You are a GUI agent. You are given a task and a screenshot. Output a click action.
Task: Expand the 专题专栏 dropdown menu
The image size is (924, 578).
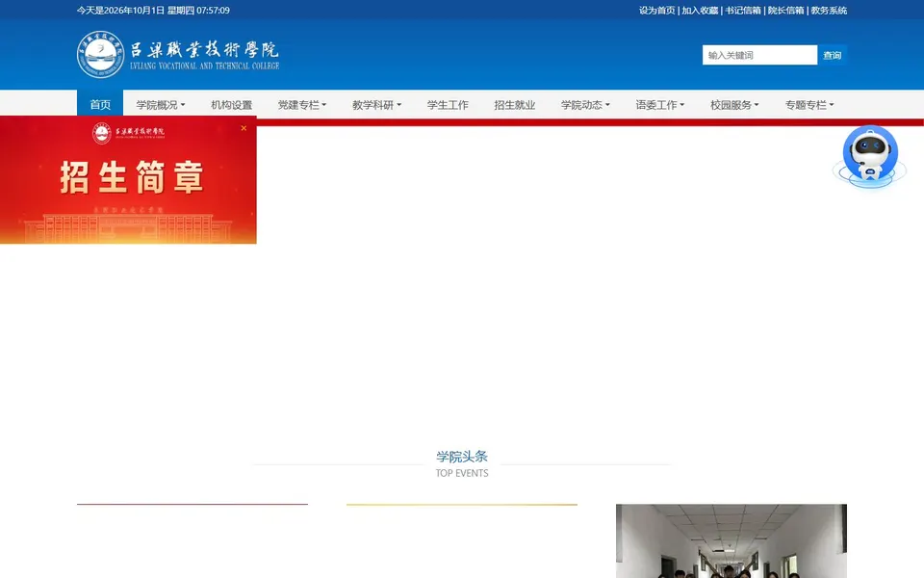tap(809, 104)
